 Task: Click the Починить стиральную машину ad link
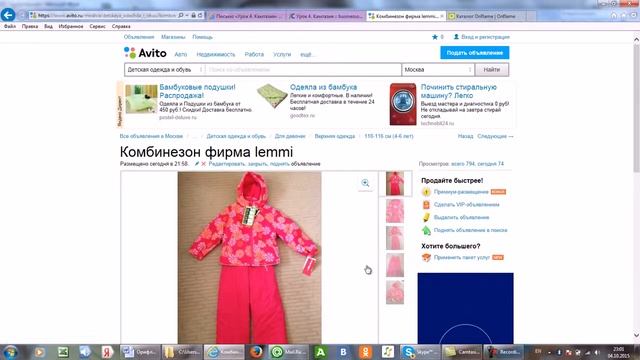click(459, 91)
